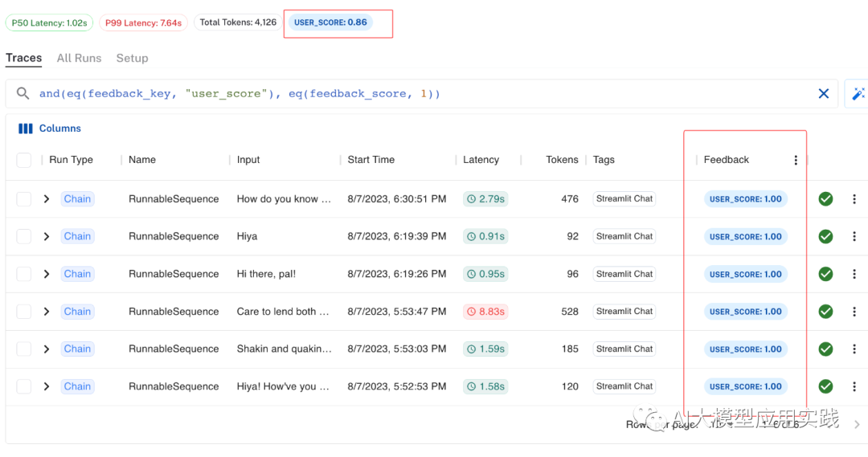This screenshot has width=868, height=457.
Task: Select checkbox for 'Care to lend both' row
Action: (x=24, y=312)
